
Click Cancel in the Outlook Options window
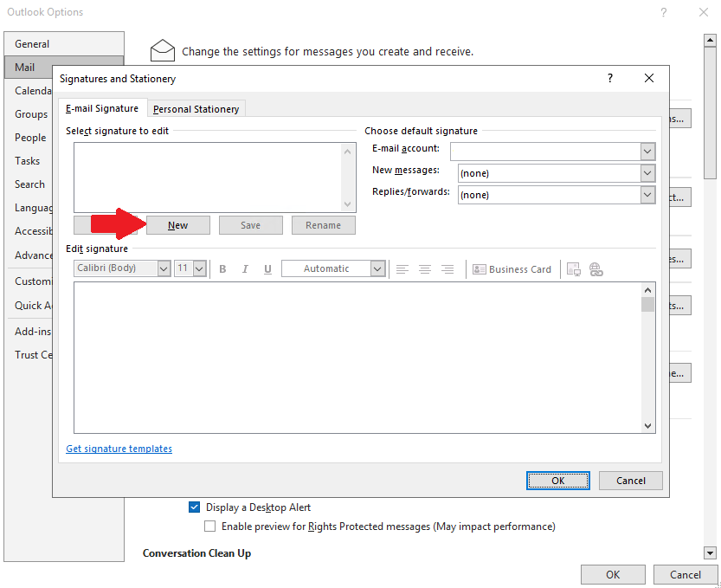pyautogui.click(x=686, y=575)
